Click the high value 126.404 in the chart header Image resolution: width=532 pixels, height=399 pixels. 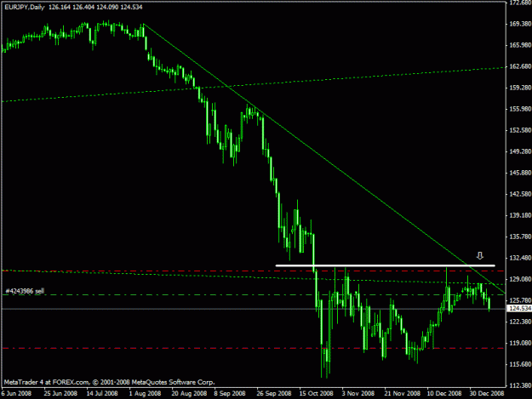(83, 7)
